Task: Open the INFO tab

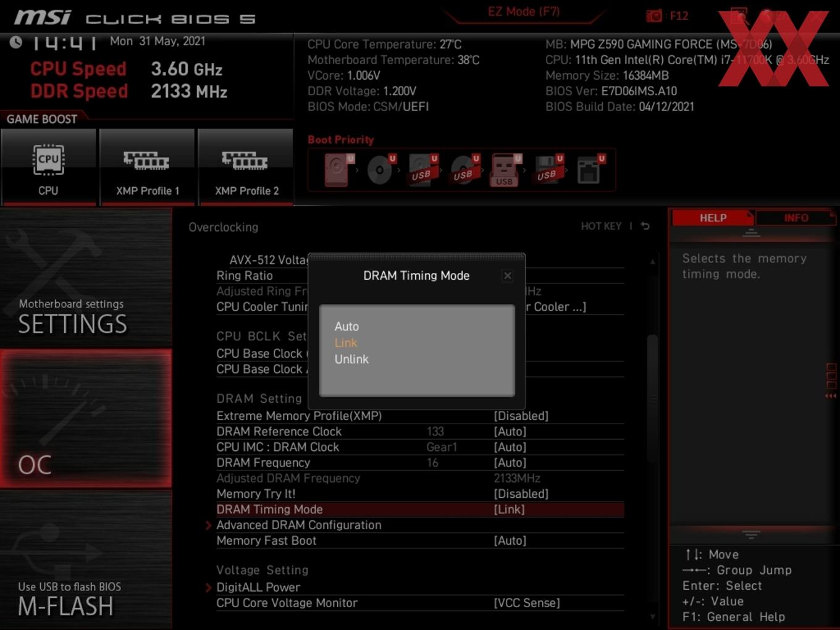Action: click(x=796, y=218)
